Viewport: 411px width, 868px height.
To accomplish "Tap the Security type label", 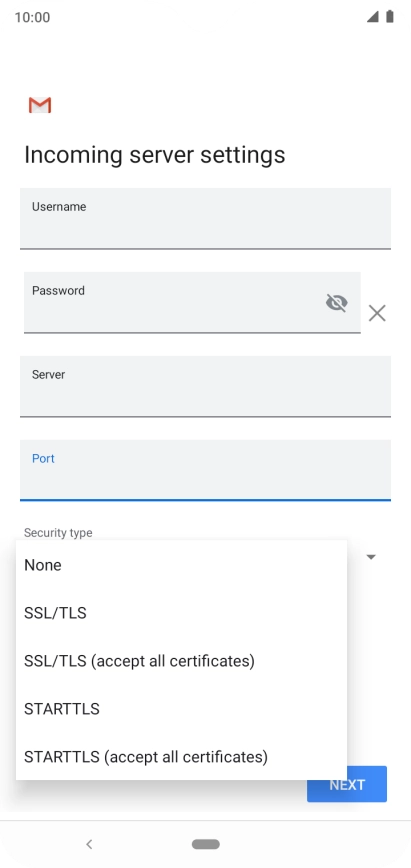I will pyautogui.click(x=58, y=533).
